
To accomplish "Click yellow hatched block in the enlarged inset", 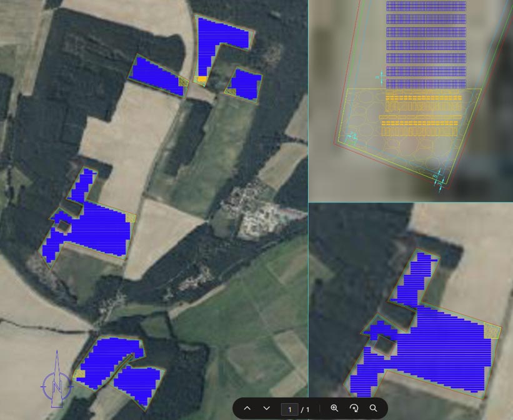I will click(492, 331).
